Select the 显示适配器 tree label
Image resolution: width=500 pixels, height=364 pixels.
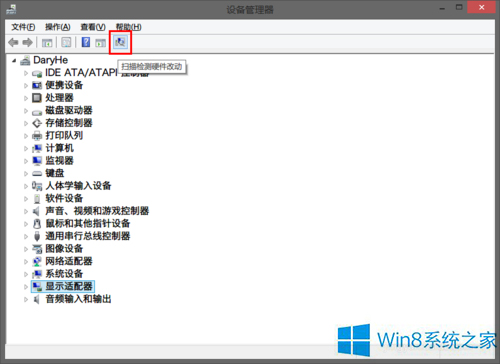pyautogui.click(x=69, y=286)
